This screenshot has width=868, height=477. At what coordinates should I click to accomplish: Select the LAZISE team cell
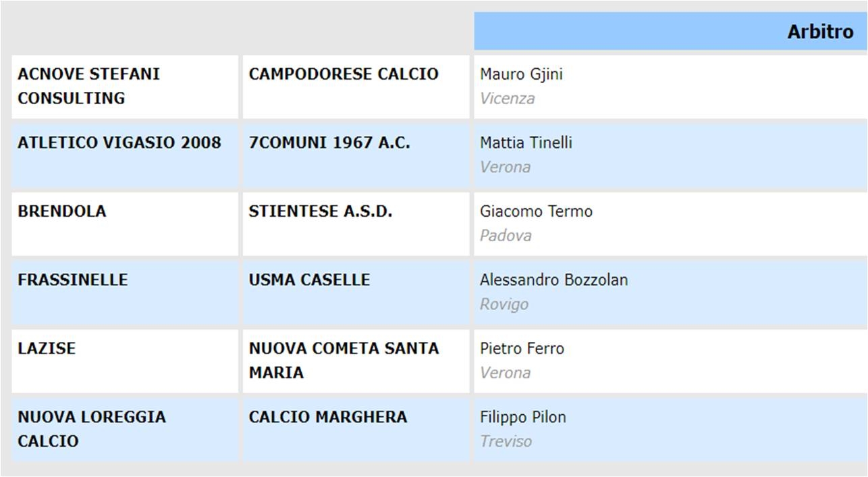point(125,361)
